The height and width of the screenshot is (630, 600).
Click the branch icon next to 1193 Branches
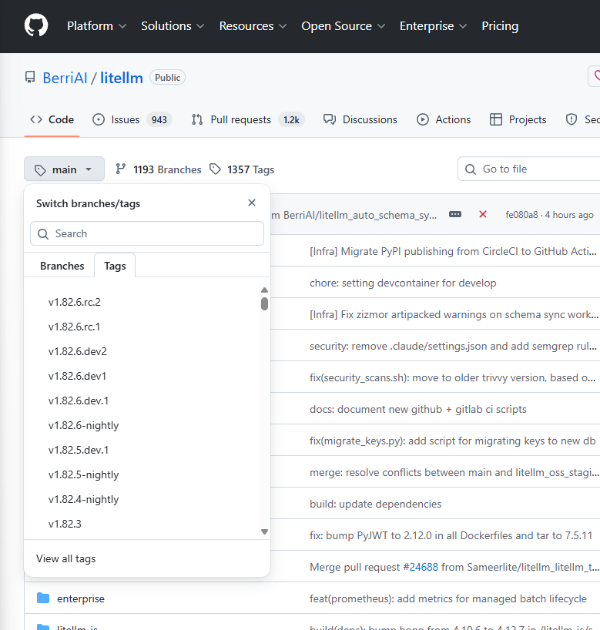click(x=121, y=169)
